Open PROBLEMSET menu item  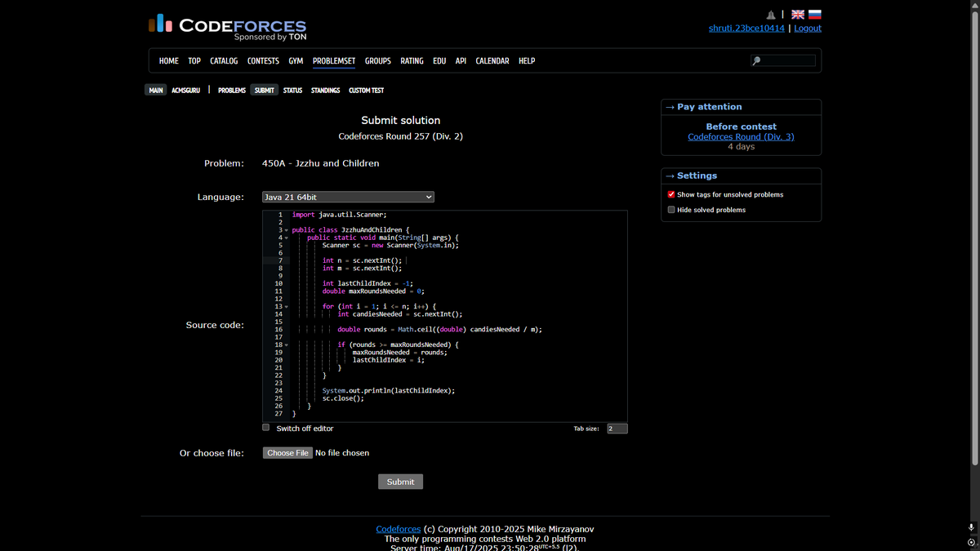coord(334,61)
